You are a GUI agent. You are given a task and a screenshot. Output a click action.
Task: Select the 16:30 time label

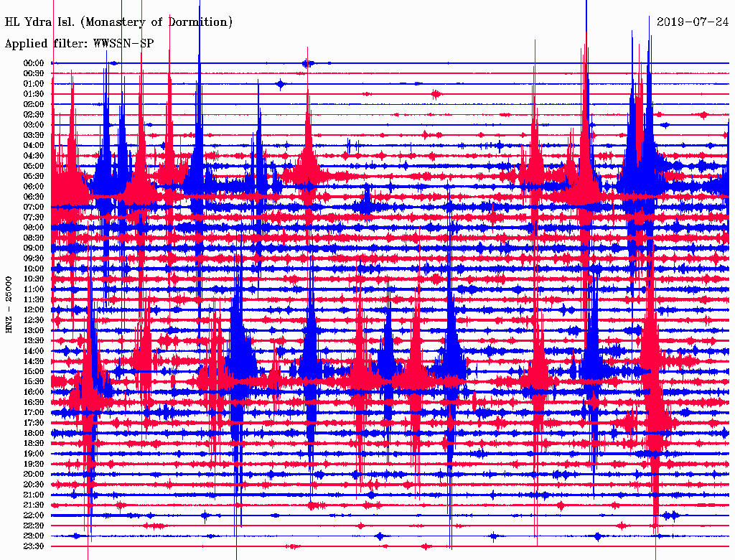click(34, 403)
